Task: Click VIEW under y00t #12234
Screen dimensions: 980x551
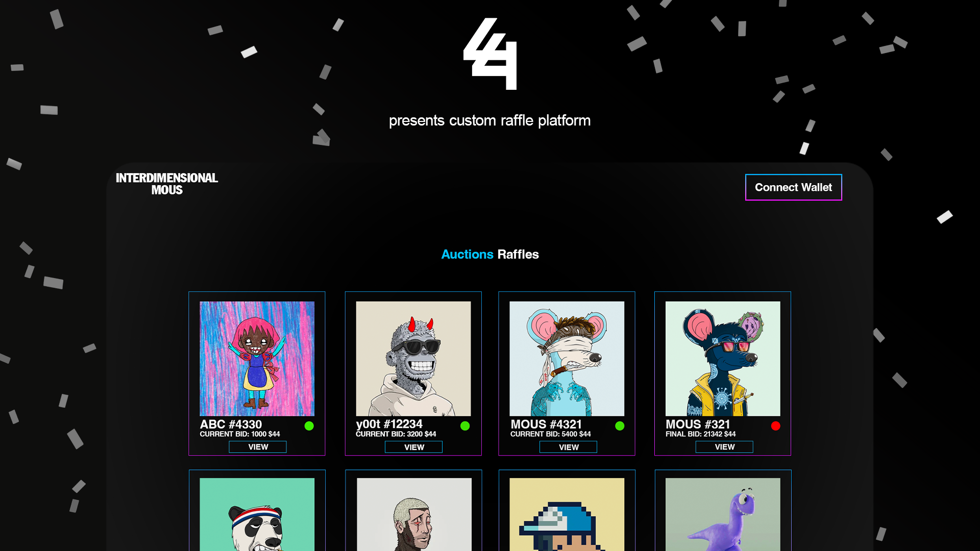Action: 413,447
